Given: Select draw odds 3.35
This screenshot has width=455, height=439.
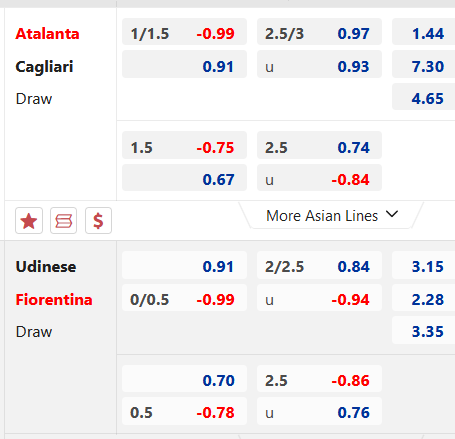Looking at the screenshot, I should coord(423,330).
